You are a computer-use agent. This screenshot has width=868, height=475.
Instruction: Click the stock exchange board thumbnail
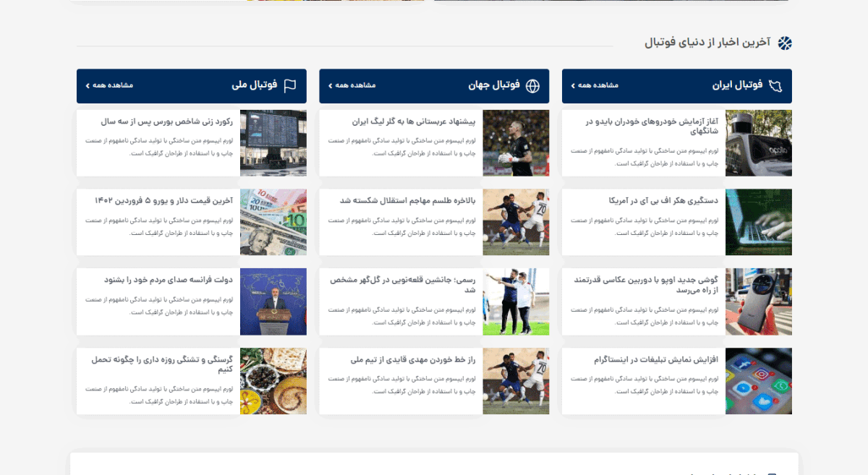[x=273, y=143]
